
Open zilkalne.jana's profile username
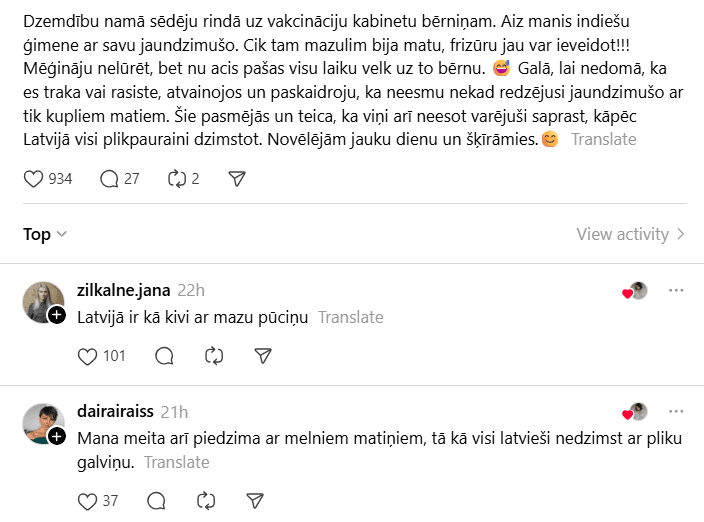click(x=122, y=290)
